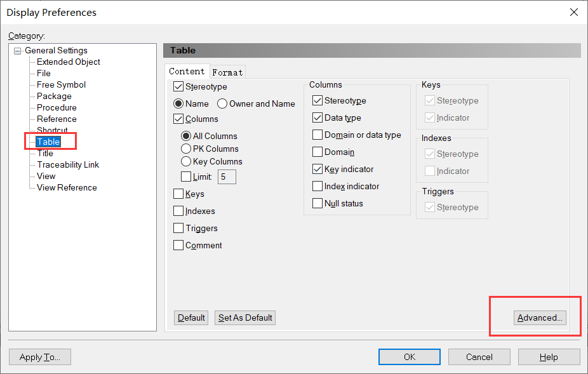Click Set As Default button

tap(245, 317)
